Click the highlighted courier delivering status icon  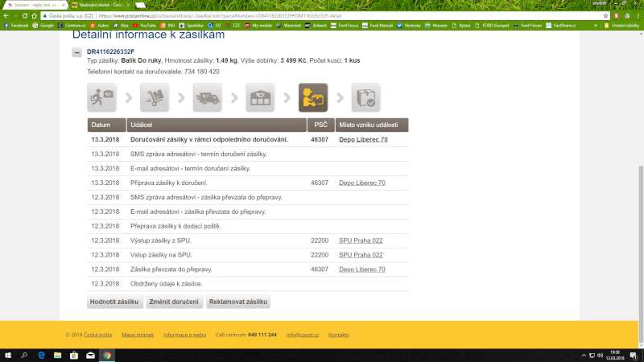coord(313,98)
